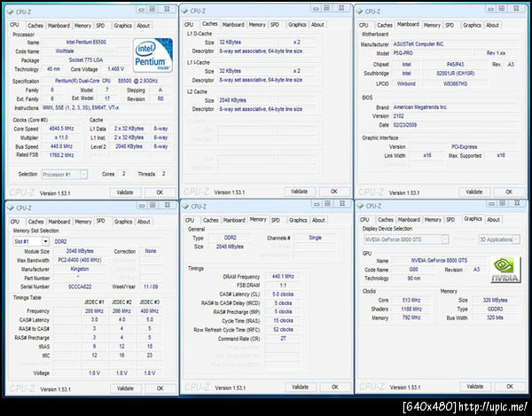532x416 pixels.
Task: Click the Southbridge value 82801JR (ICH10R)
Action: click(x=456, y=74)
